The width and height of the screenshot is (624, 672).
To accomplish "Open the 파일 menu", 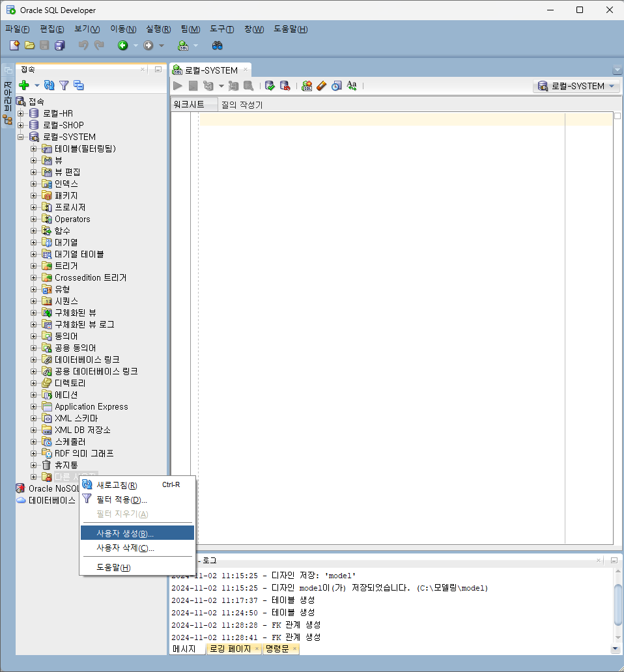I will [18, 29].
